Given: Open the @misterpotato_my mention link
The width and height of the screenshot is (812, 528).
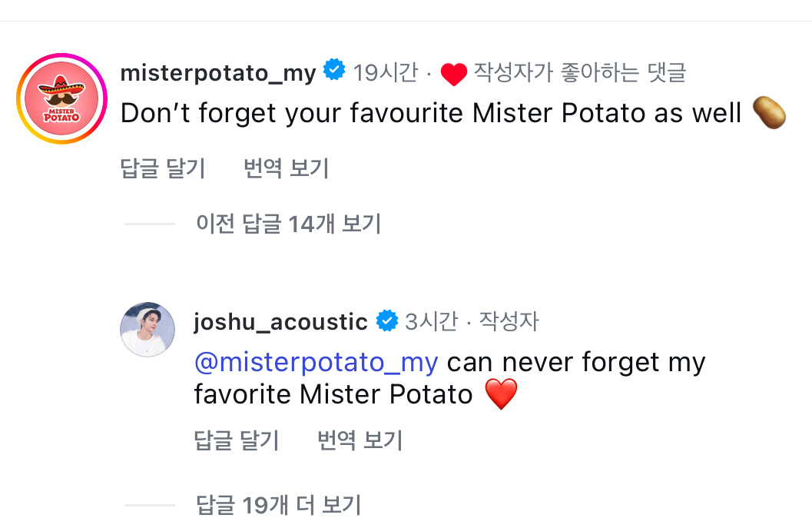Looking at the screenshot, I should 316,361.
